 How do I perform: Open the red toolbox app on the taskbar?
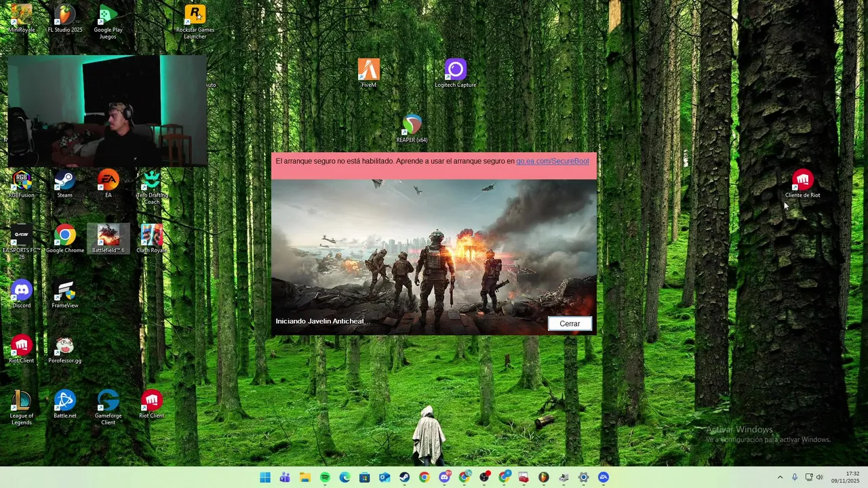click(524, 477)
